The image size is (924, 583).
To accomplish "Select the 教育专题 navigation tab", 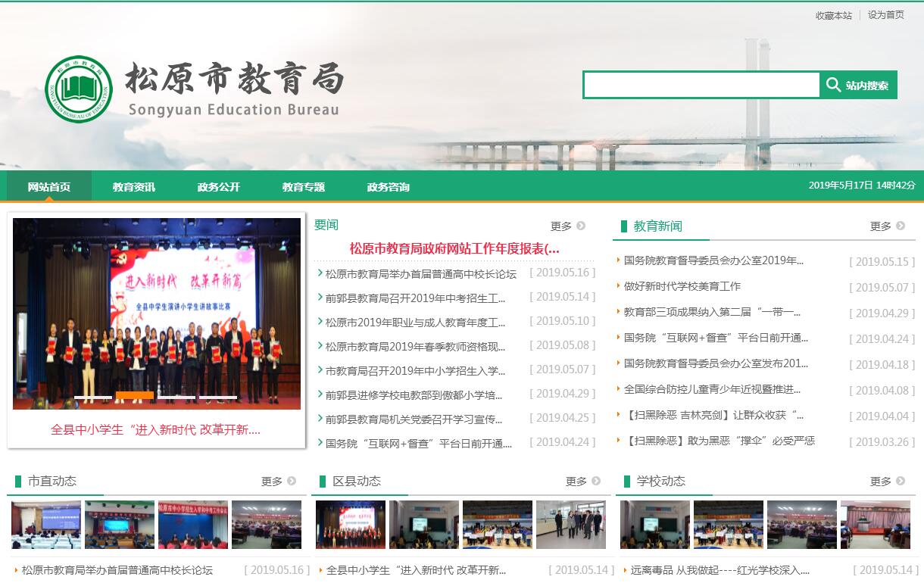I will pyautogui.click(x=303, y=187).
